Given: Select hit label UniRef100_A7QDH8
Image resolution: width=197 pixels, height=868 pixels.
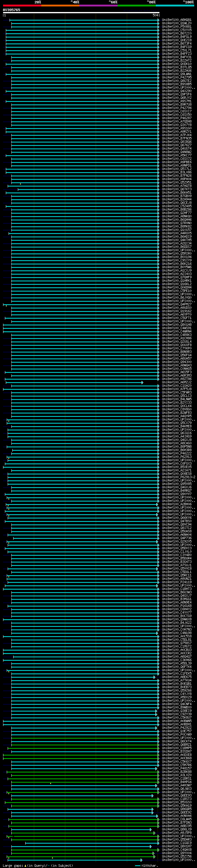Looking at the screenshot, I should tap(177, 121).
